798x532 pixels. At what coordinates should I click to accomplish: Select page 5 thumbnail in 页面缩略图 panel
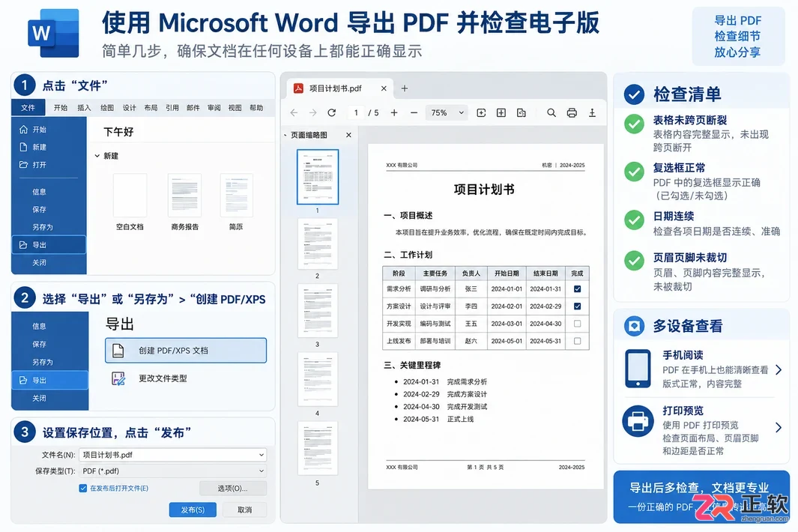pyautogui.click(x=318, y=448)
